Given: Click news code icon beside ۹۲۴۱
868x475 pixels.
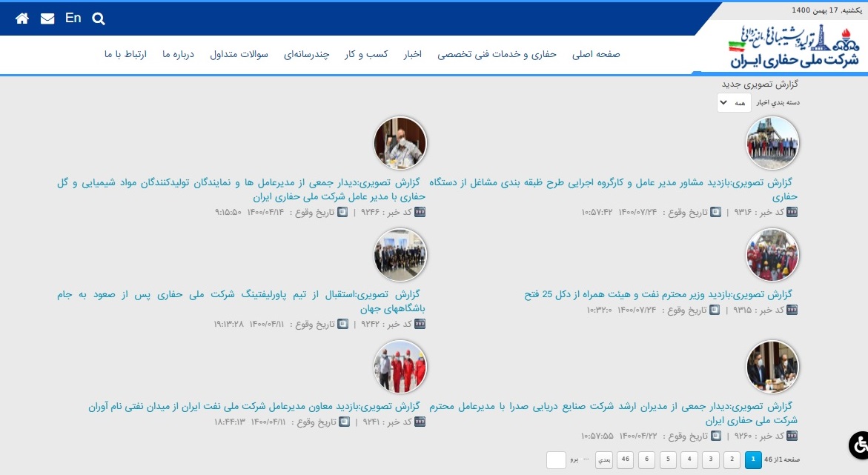Looking at the screenshot, I should pos(420,422).
